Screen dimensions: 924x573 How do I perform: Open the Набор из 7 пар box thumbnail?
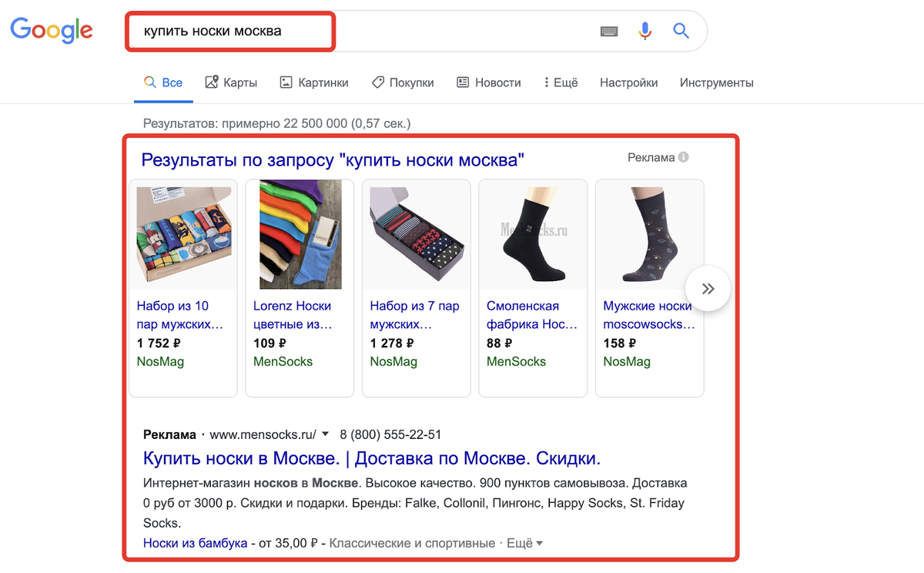pos(417,235)
